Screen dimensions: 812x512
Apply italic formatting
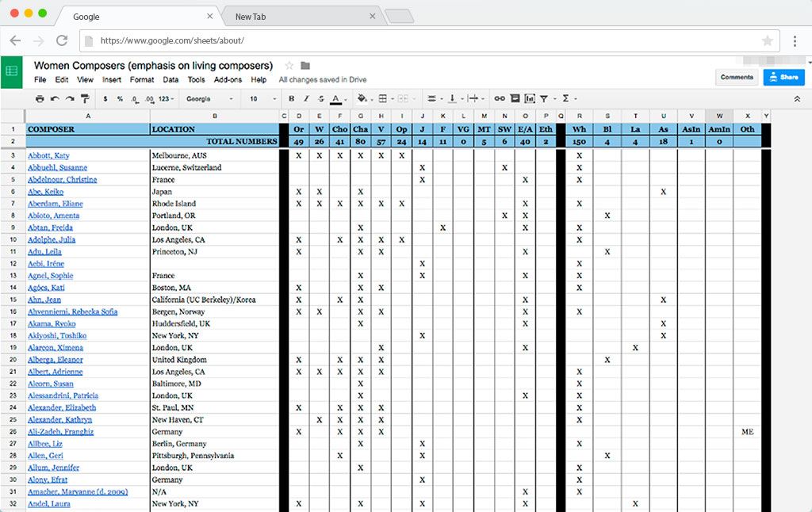307,98
